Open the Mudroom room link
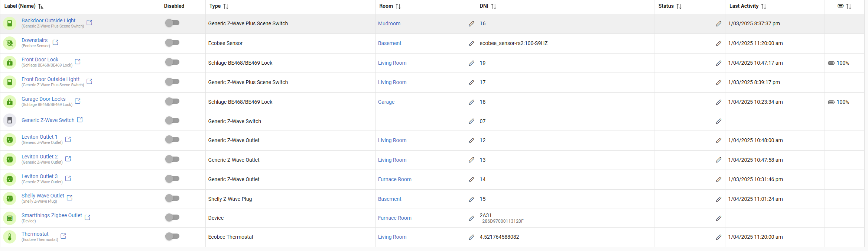Screen dimensions: 868x251 click(389, 23)
